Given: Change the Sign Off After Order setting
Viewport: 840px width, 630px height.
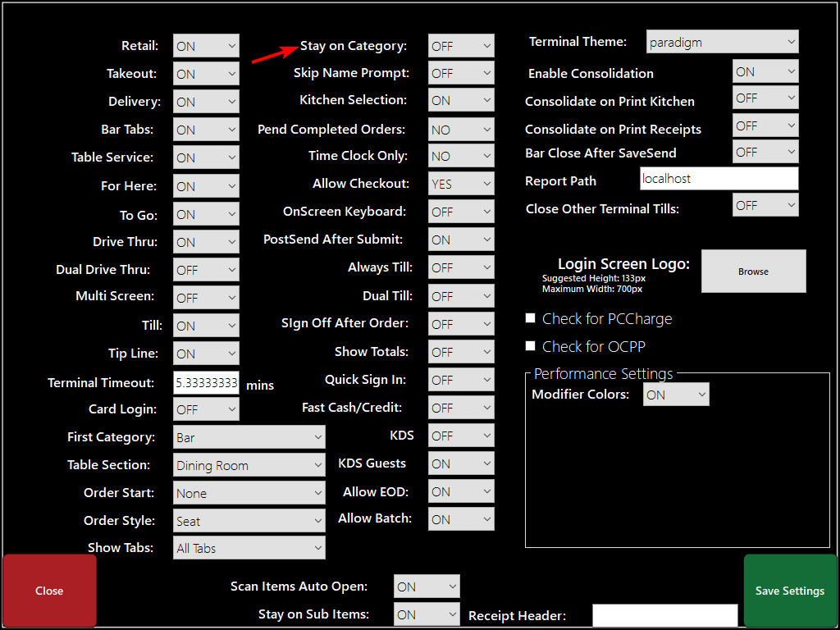Looking at the screenshot, I should coord(461,324).
